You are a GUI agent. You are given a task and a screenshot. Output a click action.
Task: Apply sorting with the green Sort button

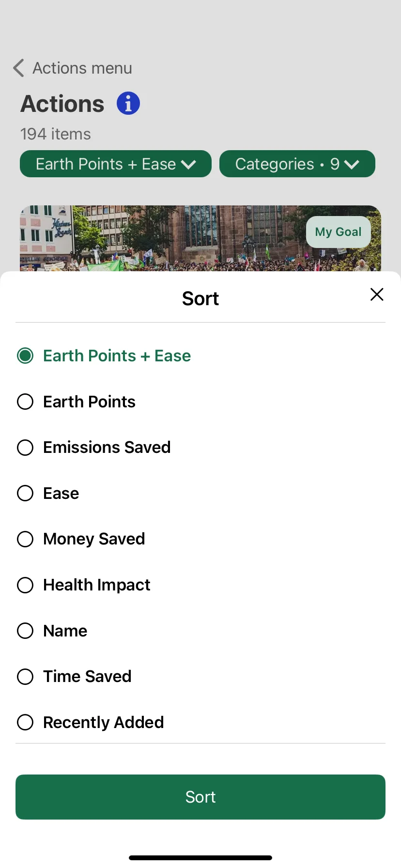point(200,797)
